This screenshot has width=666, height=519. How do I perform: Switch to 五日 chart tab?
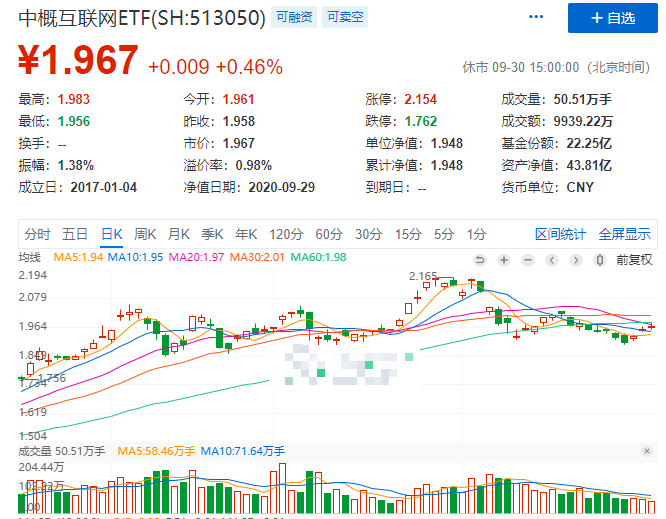[x=75, y=234]
